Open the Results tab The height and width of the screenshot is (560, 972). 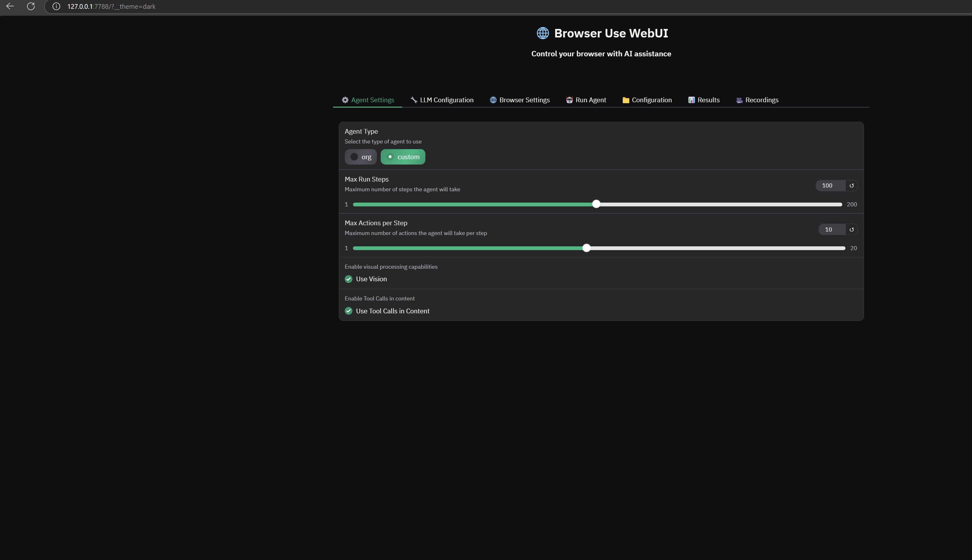click(704, 100)
